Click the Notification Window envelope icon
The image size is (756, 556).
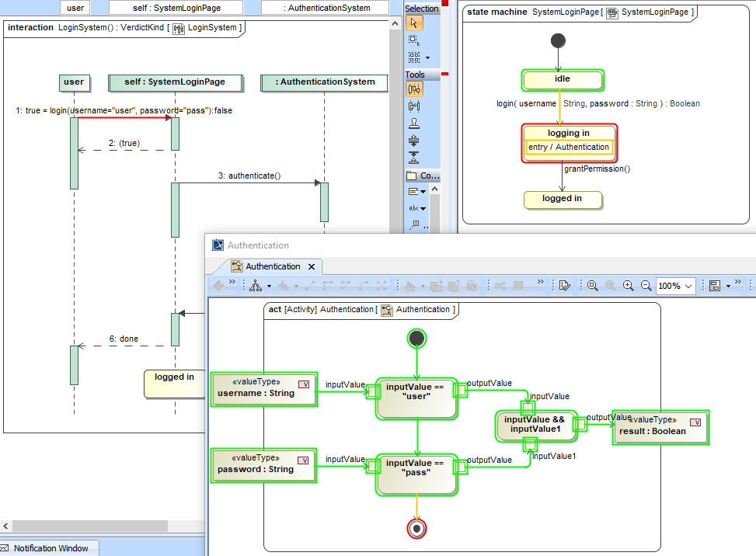pyautogui.click(x=5, y=548)
